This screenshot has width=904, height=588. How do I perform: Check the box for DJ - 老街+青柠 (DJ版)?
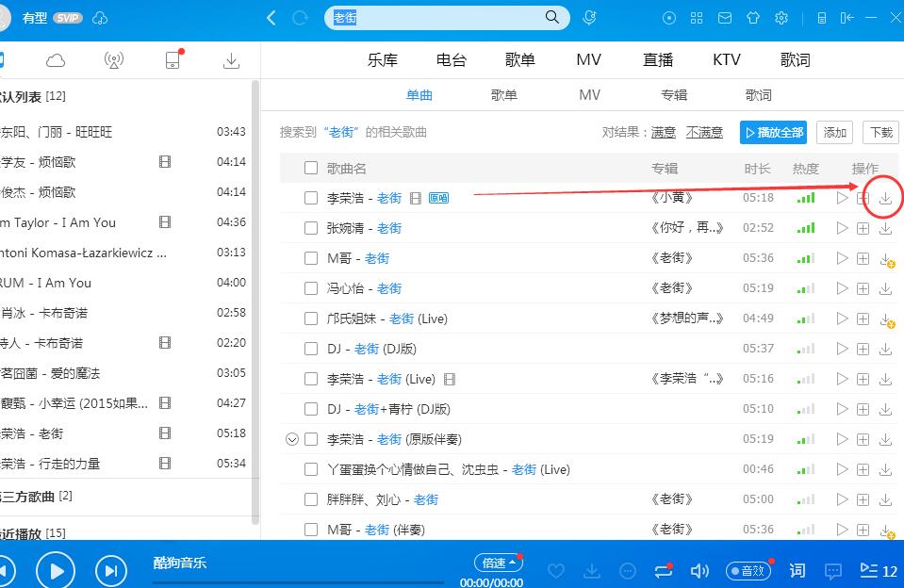tap(311, 409)
